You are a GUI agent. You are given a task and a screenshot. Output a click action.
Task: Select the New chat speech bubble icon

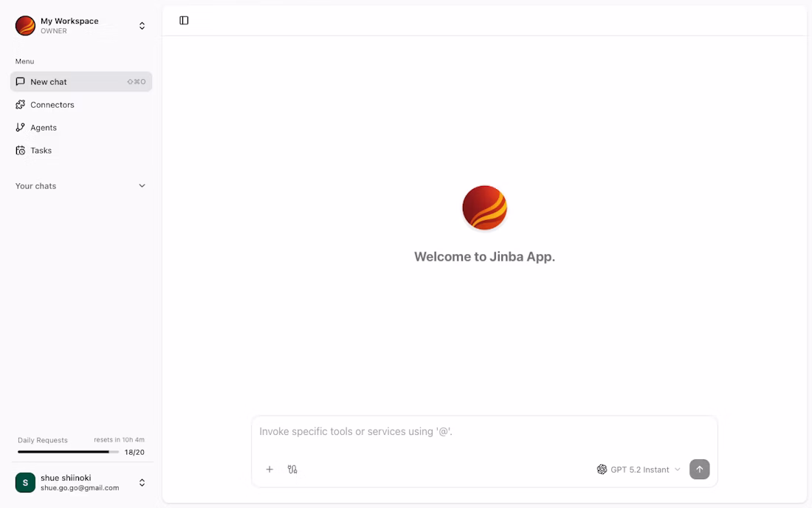click(20, 81)
